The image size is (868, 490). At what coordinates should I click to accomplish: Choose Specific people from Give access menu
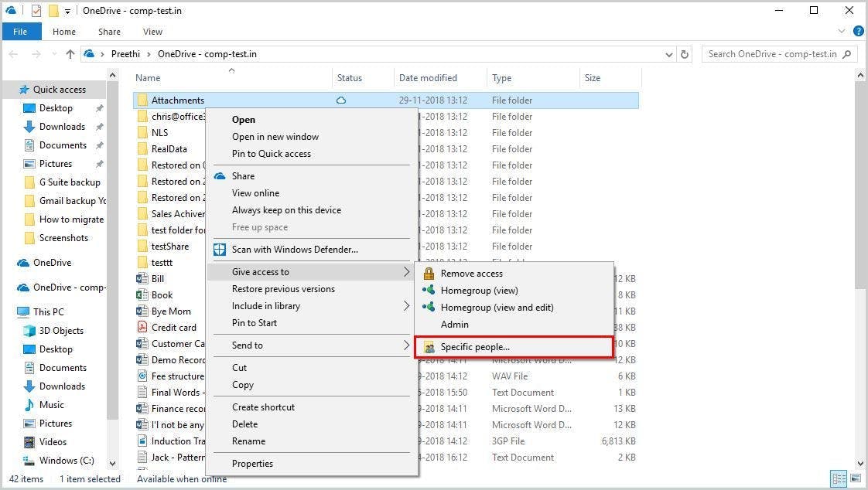tap(473, 346)
